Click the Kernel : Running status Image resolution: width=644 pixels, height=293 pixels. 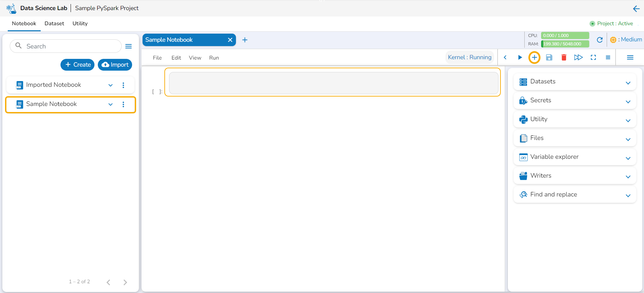470,58
